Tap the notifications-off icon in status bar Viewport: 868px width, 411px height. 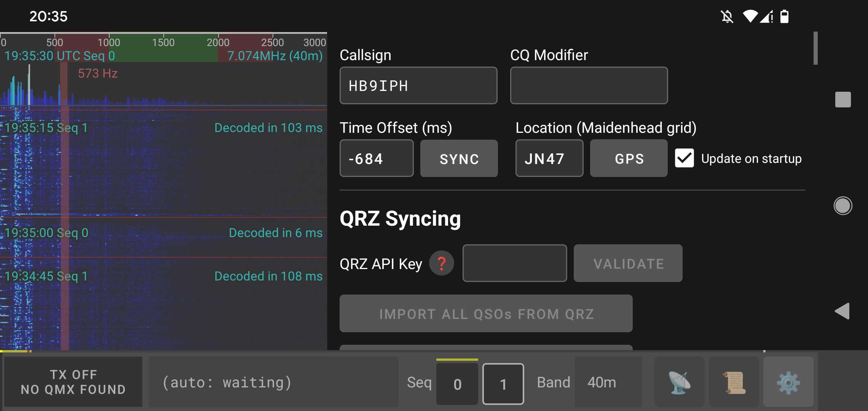(727, 16)
